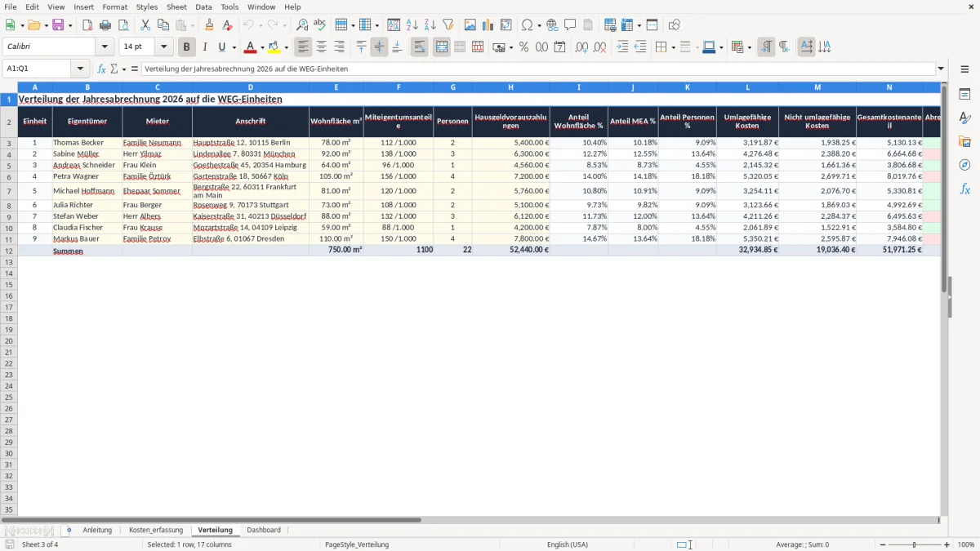Insert image icon

click(x=470, y=25)
